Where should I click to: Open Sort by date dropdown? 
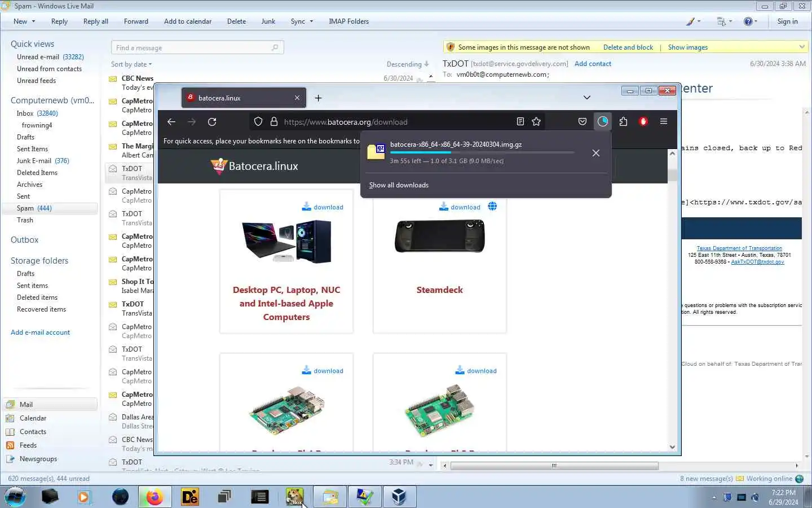coord(131,64)
